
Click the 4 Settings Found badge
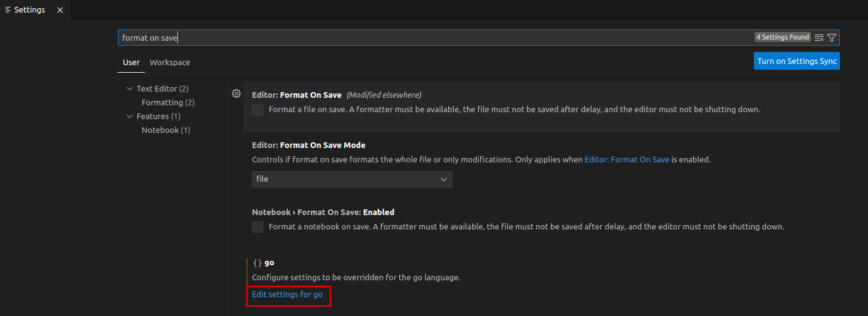point(782,38)
